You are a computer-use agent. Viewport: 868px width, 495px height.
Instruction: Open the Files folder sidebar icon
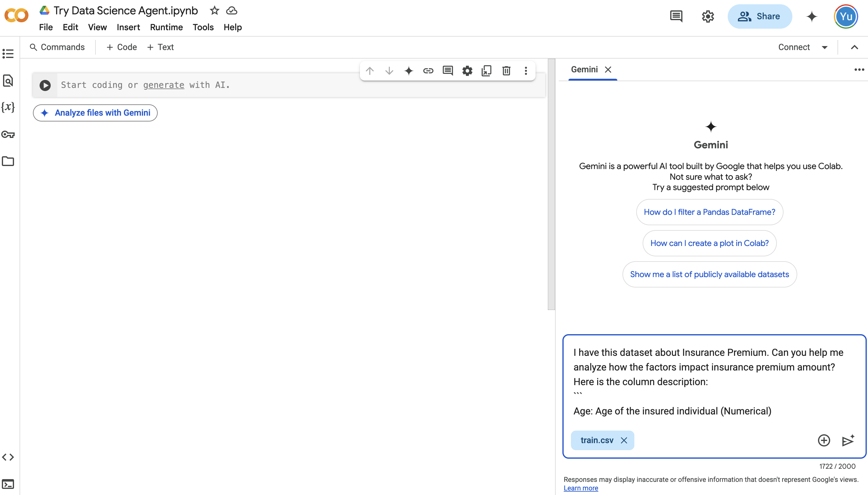[8, 161]
